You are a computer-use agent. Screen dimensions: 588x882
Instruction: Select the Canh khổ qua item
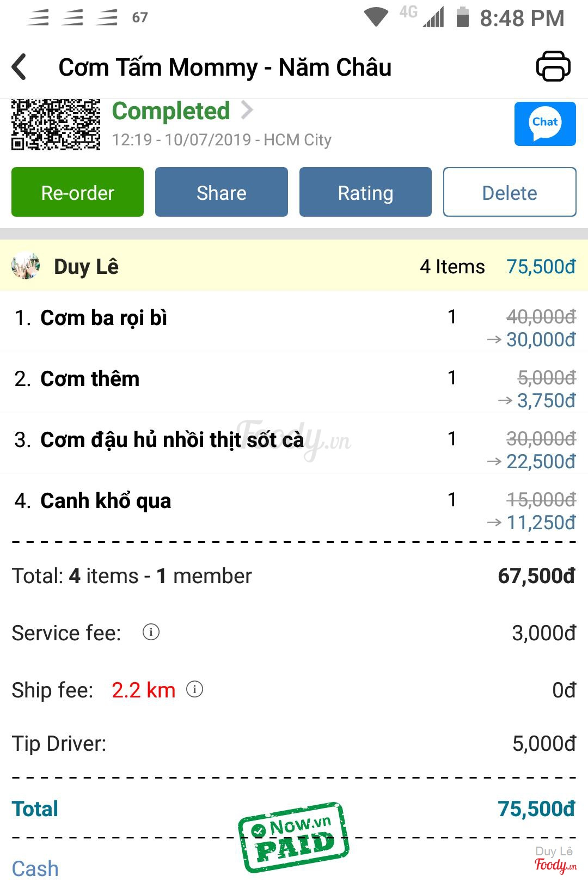click(x=106, y=501)
